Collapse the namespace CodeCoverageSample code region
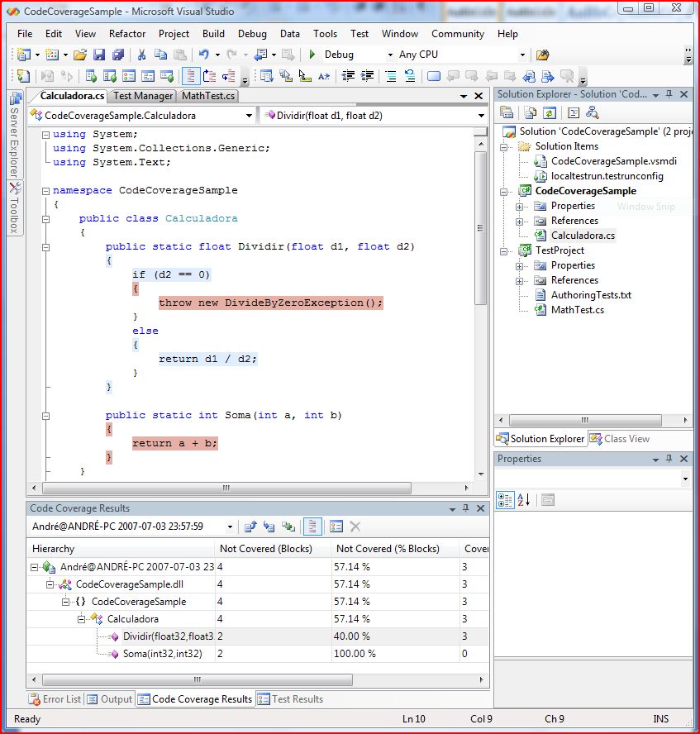The width and height of the screenshot is (700, 734). coord(45,191)
